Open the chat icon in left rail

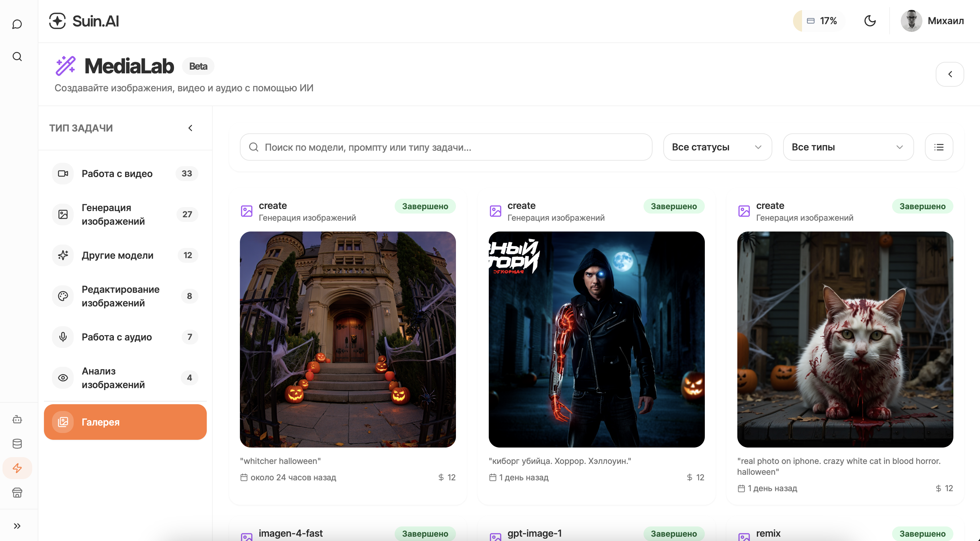[x=17, y=24]
